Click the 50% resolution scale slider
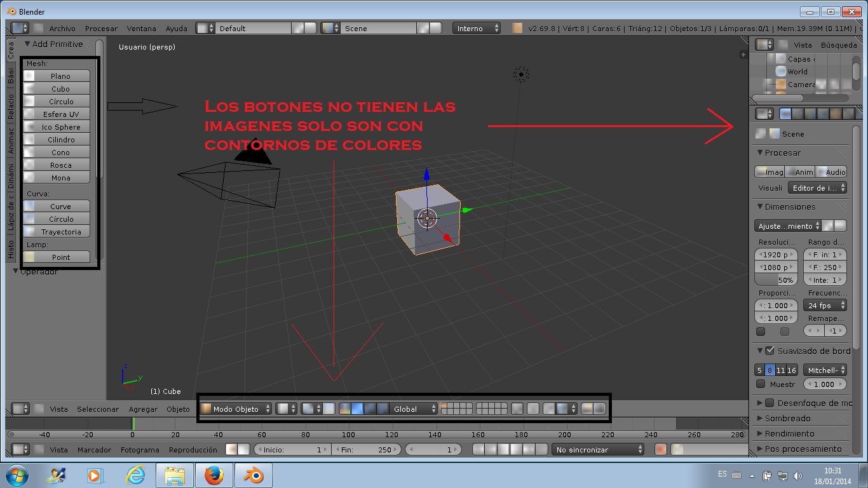The height and width of the screenshot is (488, 868). pos(776,280)
